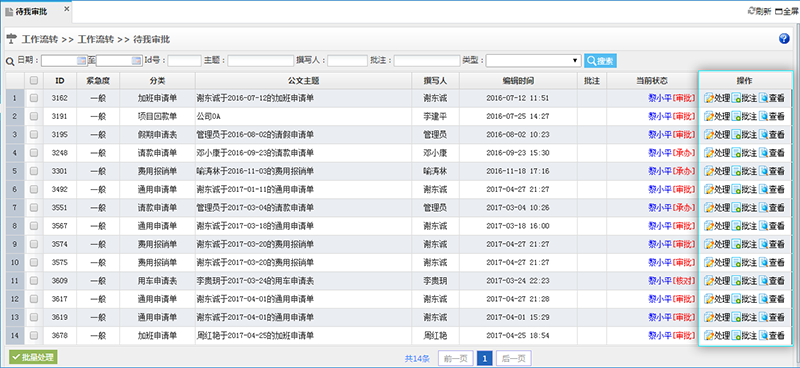Select the checkbox for row ID 3609

click(34, 281)
